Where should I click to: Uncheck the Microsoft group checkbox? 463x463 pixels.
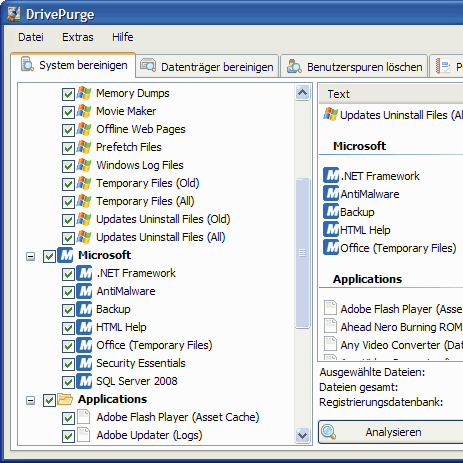click(49, 256)
